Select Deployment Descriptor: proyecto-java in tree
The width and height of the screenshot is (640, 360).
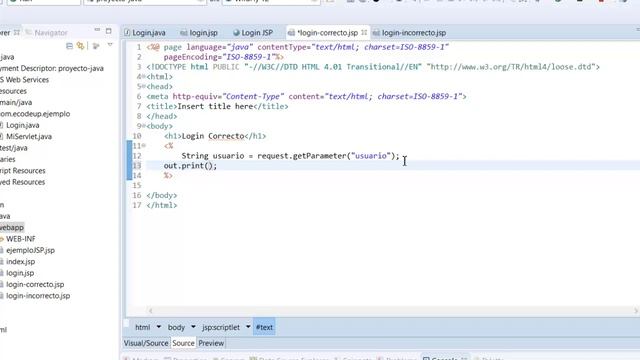52,69
